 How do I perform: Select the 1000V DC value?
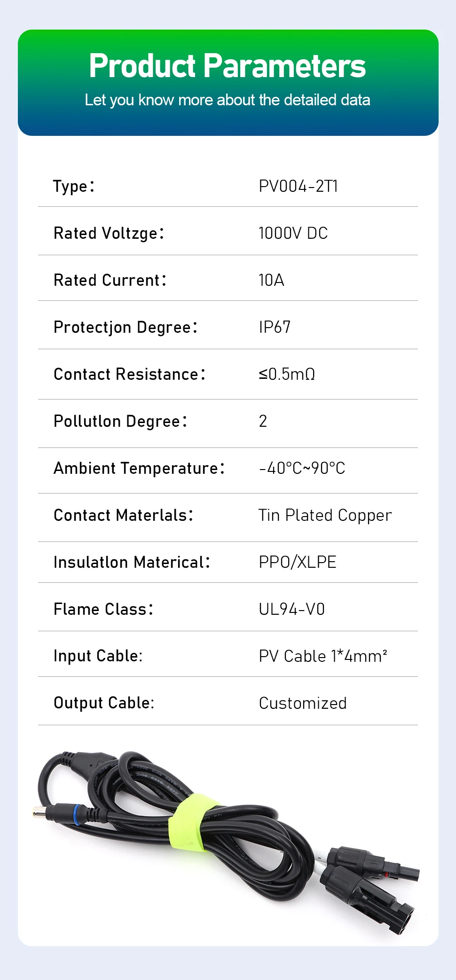[293, 234]
